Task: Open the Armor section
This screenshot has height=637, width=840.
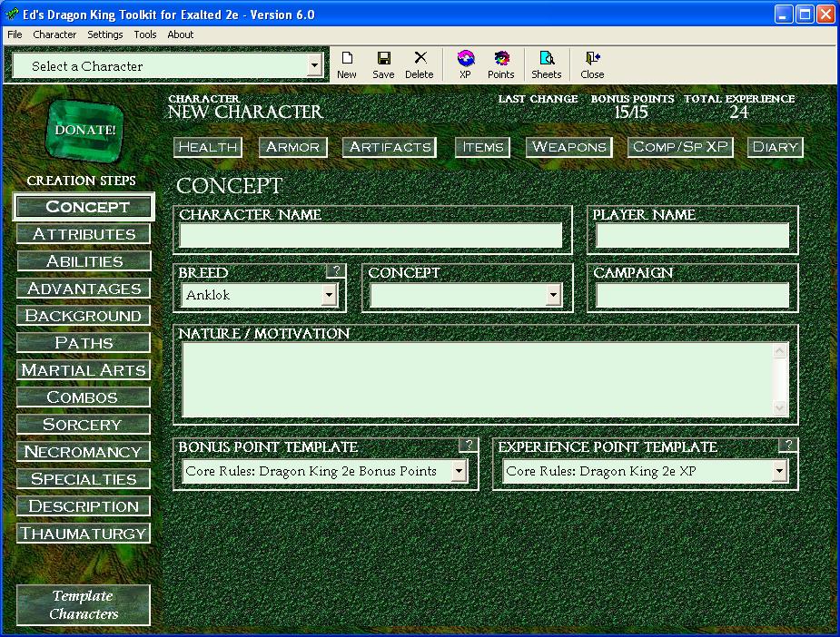Action: click(x=293, y=147)
